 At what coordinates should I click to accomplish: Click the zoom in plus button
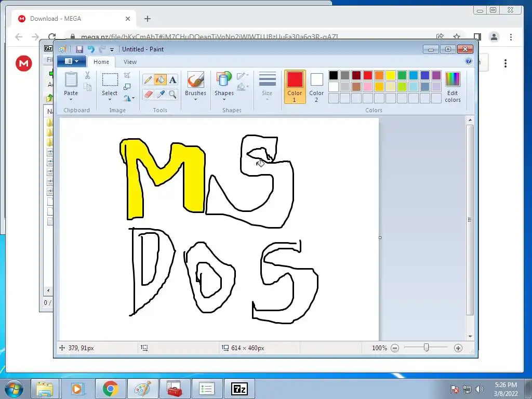[458, 348]
